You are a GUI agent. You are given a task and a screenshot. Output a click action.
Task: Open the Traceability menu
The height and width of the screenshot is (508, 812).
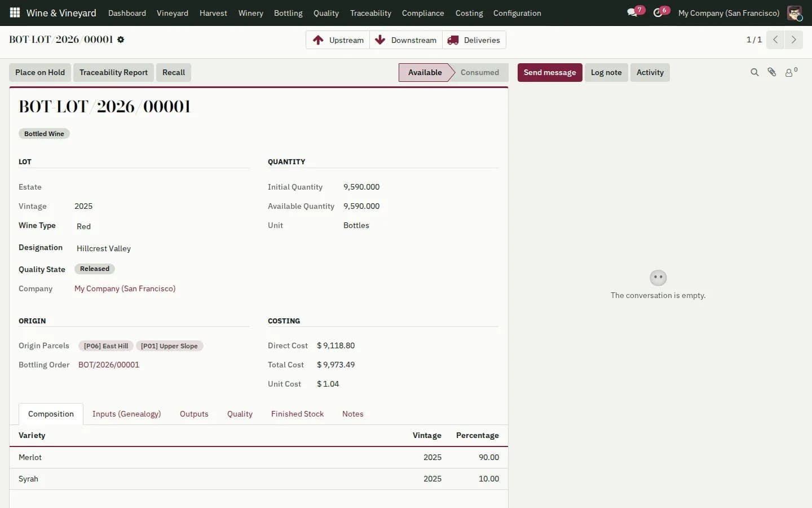pos(370,13)
